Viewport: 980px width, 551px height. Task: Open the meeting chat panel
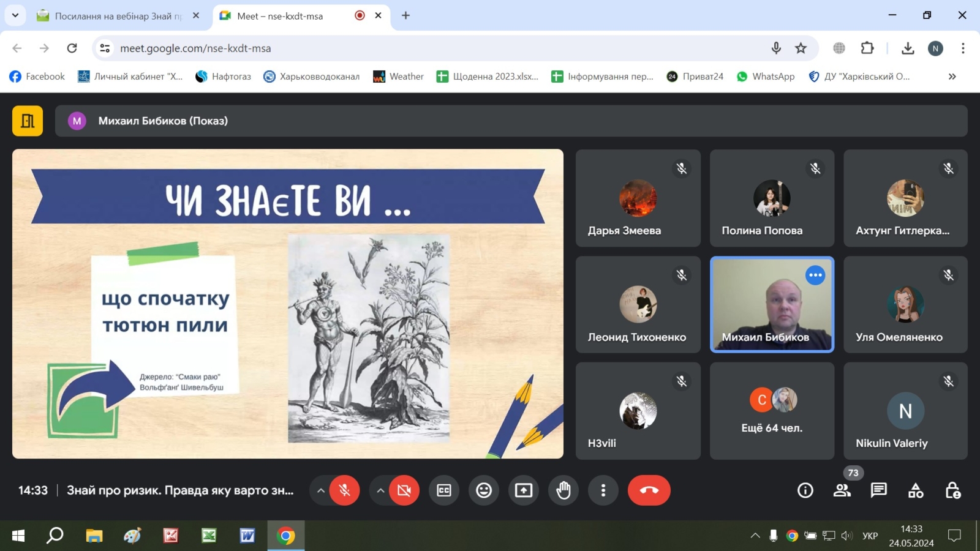(879, 490)
